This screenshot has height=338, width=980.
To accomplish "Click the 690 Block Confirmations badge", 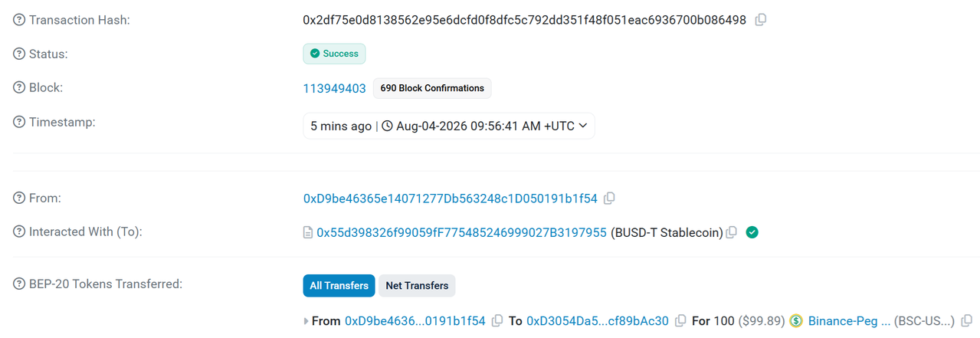I will click(x=432, y=88).
